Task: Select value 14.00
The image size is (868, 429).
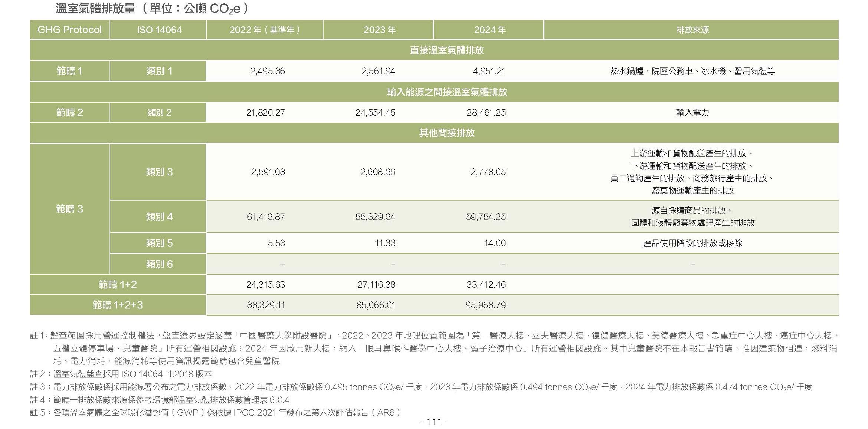Action: click(495, 243)
